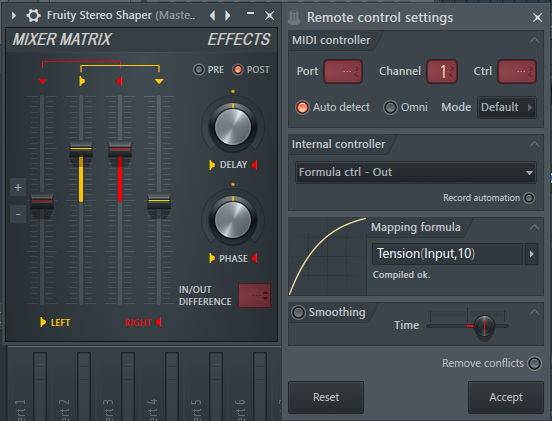Click the minus button in Mixer Matrix
552x421 pixels.
pyautogui.click(x=18, y=214)
